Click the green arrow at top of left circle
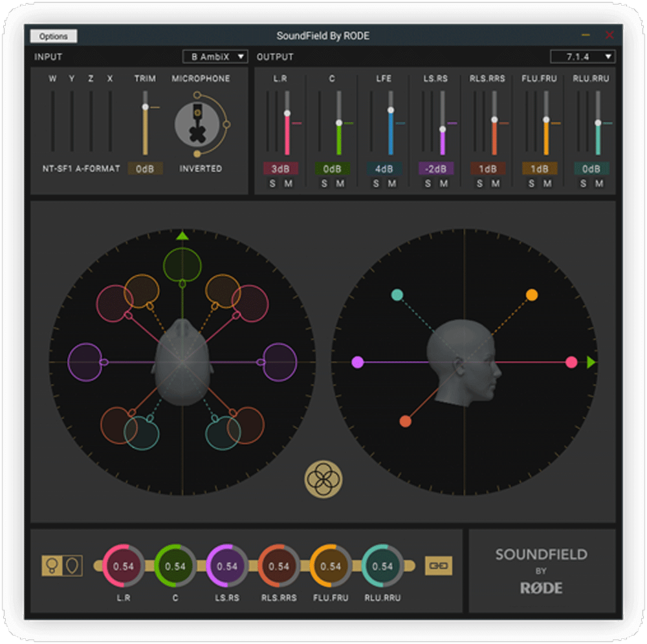Image resolution: width=647 pixels, height=644 pixels. click(182, 235)
